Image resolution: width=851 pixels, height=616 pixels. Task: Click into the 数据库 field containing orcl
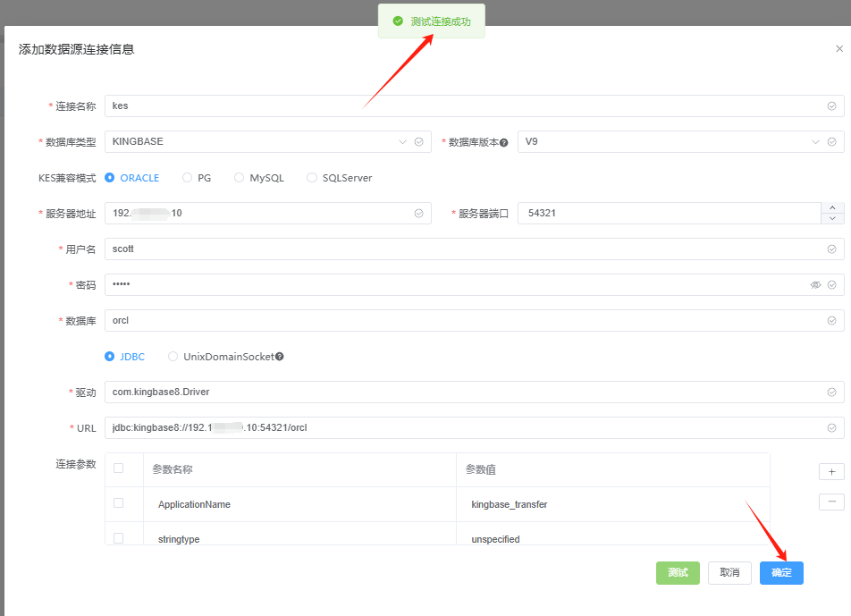pos(475,321)
